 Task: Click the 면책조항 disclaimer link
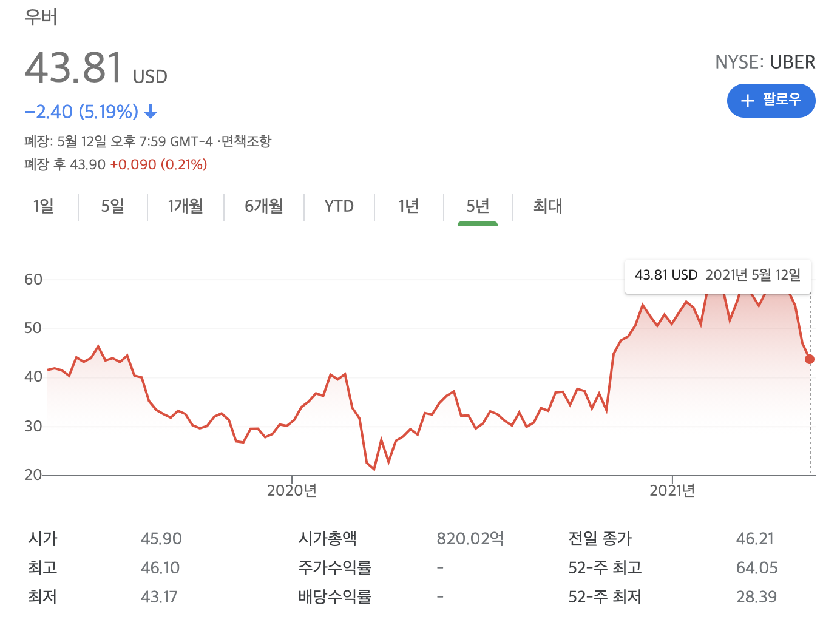[246, 141]
